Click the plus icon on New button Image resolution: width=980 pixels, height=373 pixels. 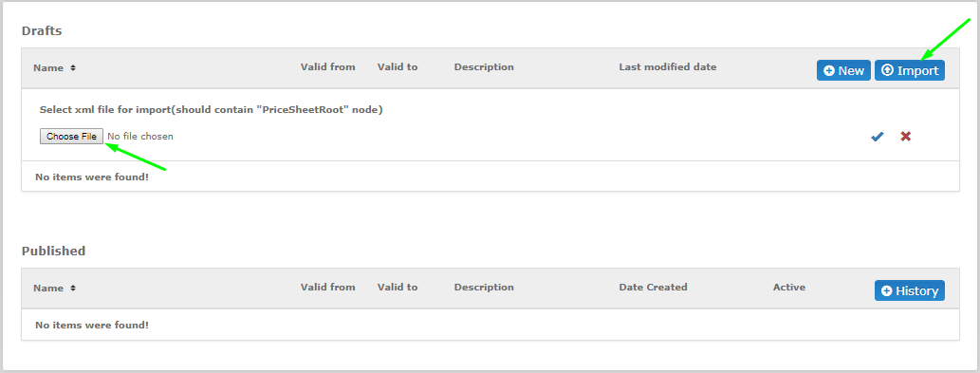(829, 70)
